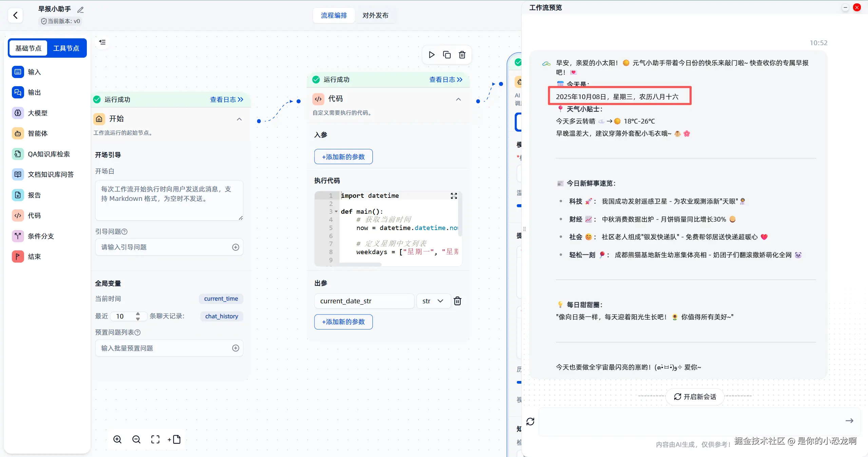Switch to 流程编排 tab
The image size is (868, 457).
334,15
